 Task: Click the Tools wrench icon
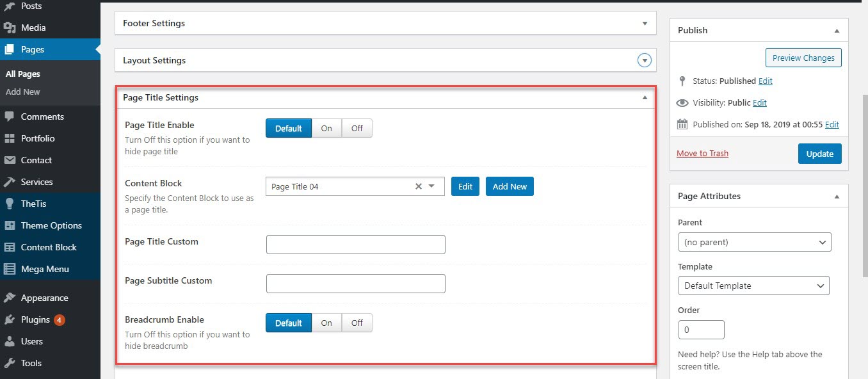click(x=10, y=363)
